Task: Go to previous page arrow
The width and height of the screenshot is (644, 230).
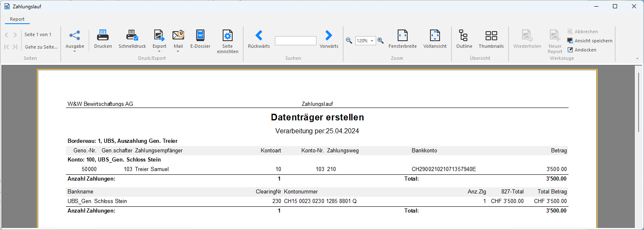Action: click(7, 35)
